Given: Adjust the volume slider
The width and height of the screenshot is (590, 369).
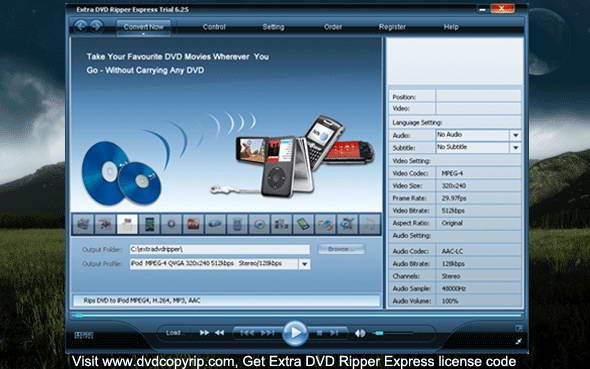Looking at the screenshot, I should point(393,333).
